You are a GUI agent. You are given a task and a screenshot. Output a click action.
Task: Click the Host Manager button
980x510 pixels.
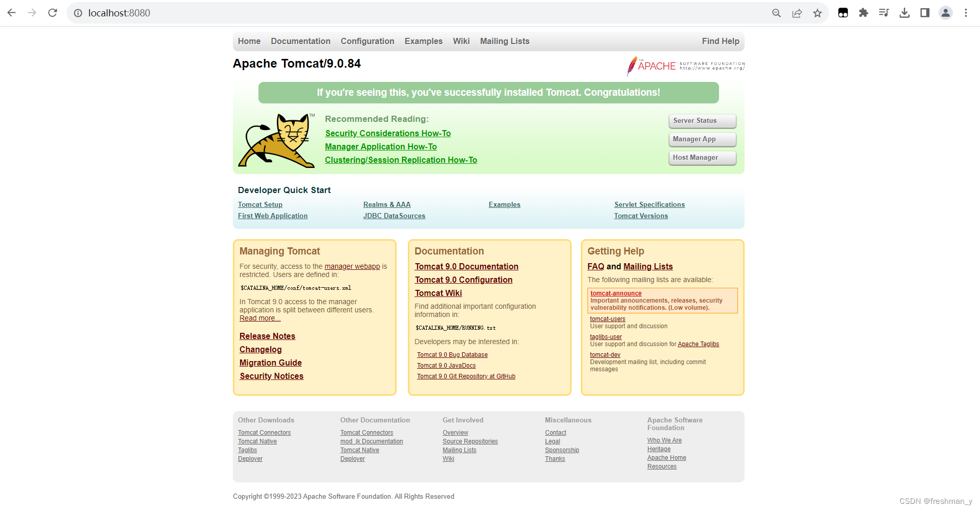coord(702,158)
